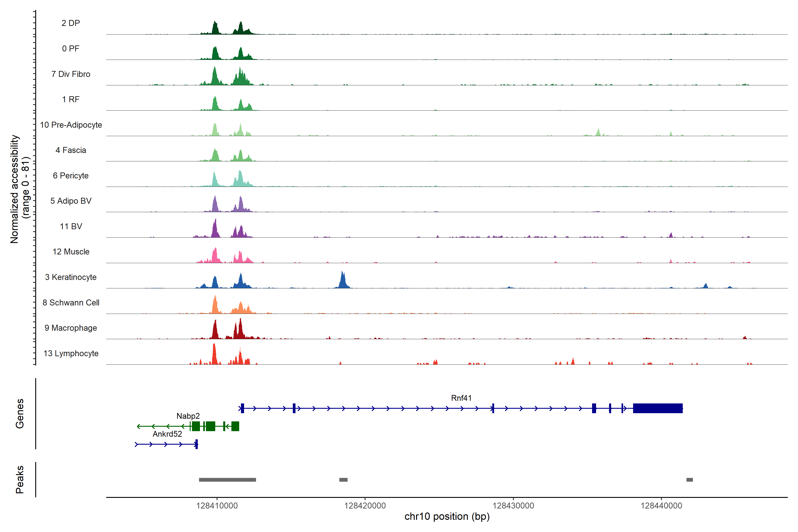Select the 3 Keratinocyte track label
The width and height of the screenshot is (798, 532).
(70, 277)
